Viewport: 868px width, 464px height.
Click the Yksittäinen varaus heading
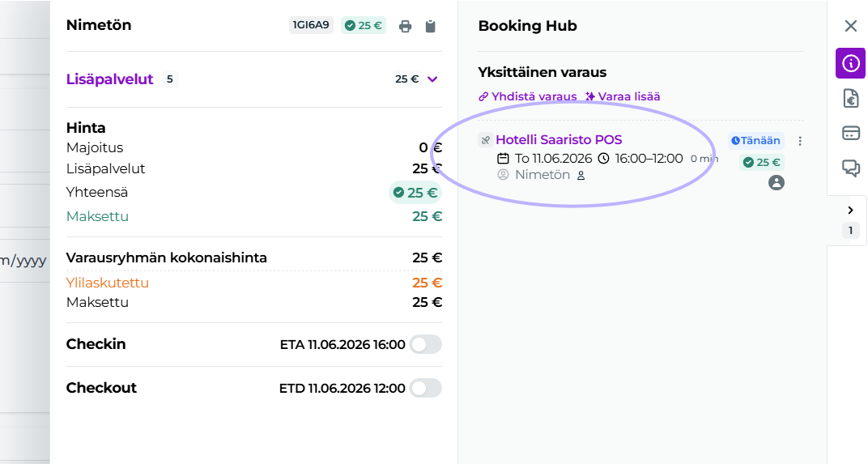point(542,72)
